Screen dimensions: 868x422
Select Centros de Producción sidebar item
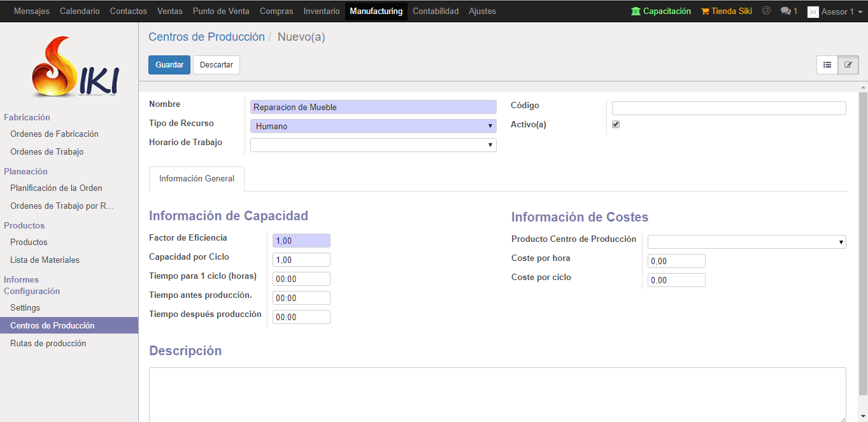[69, 325]
